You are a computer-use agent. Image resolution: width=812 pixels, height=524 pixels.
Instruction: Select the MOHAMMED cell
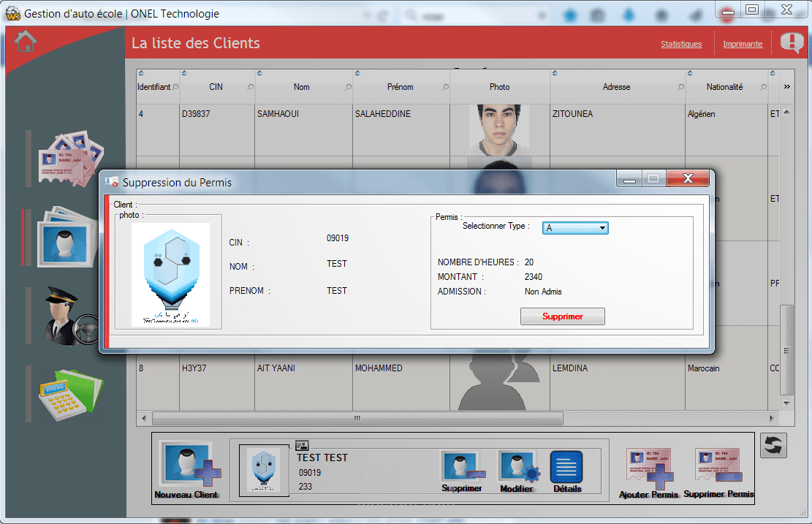point(401,383)
